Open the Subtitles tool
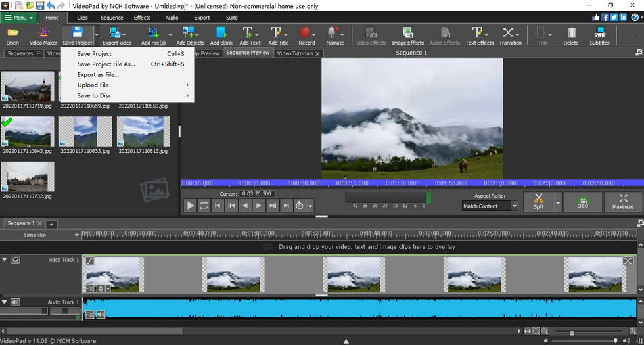 click(x=599, y=35)
